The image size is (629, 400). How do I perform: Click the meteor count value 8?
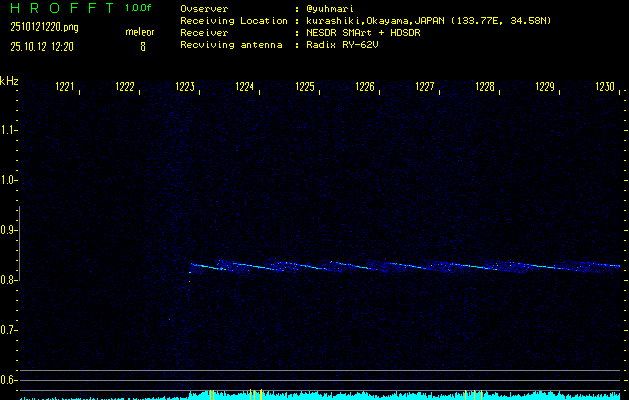142,46
